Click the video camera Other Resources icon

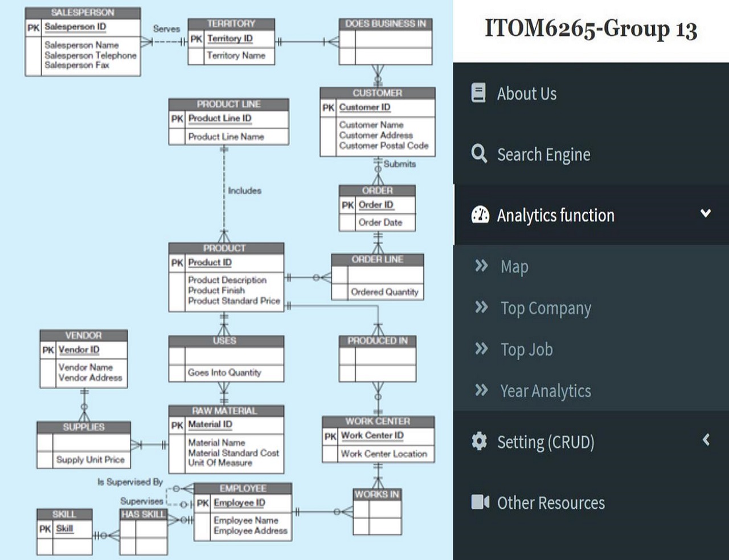coord(480,502)
